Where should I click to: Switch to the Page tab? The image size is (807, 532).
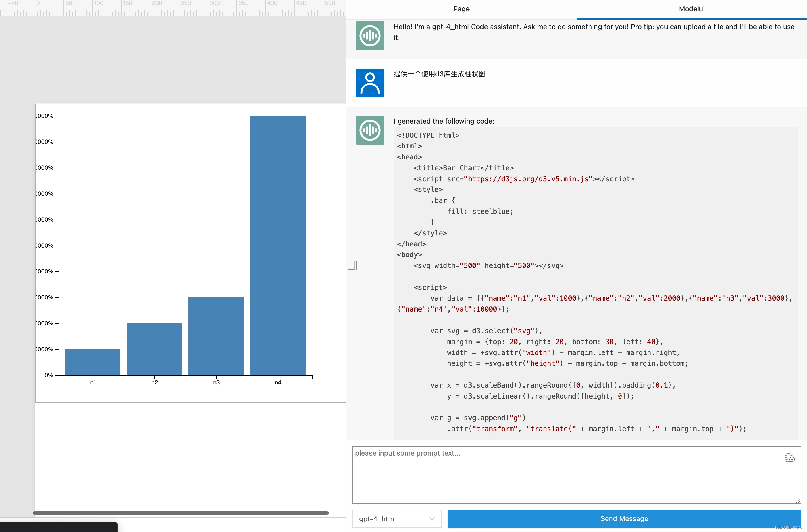point(461,9)
